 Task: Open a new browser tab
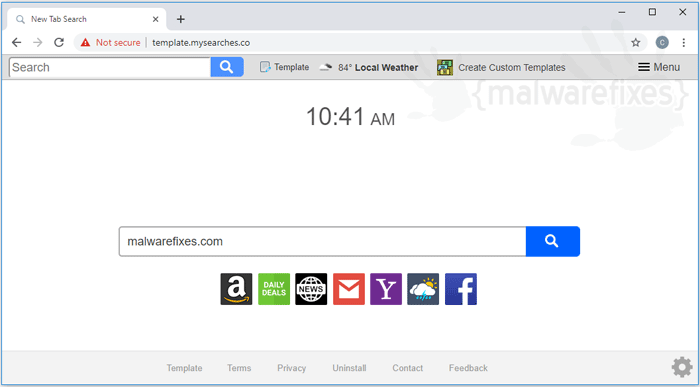pos(180,19)
